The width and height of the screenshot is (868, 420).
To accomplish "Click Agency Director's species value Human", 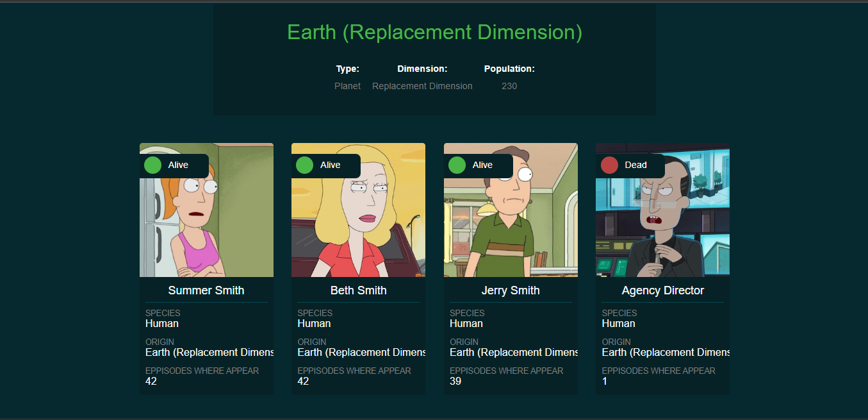I will click(618, 324).
